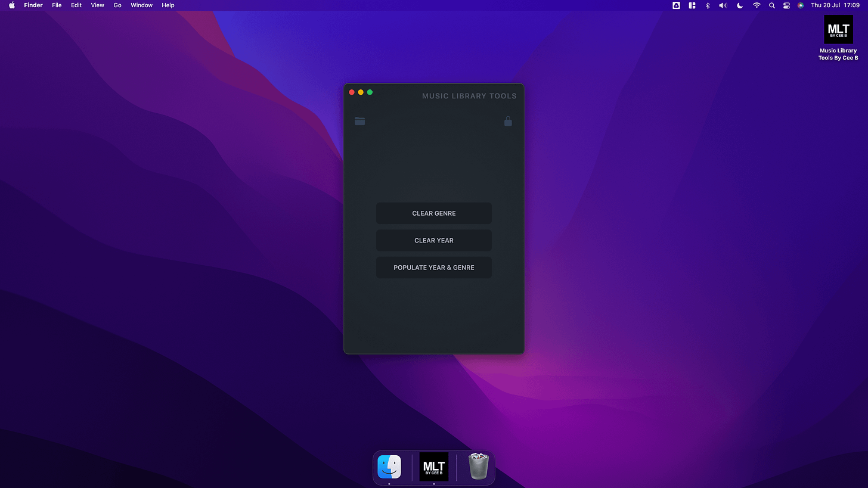The image size is (868, 488).
Task: Click the MLT app in the Dock
Action: pos(434,467)
